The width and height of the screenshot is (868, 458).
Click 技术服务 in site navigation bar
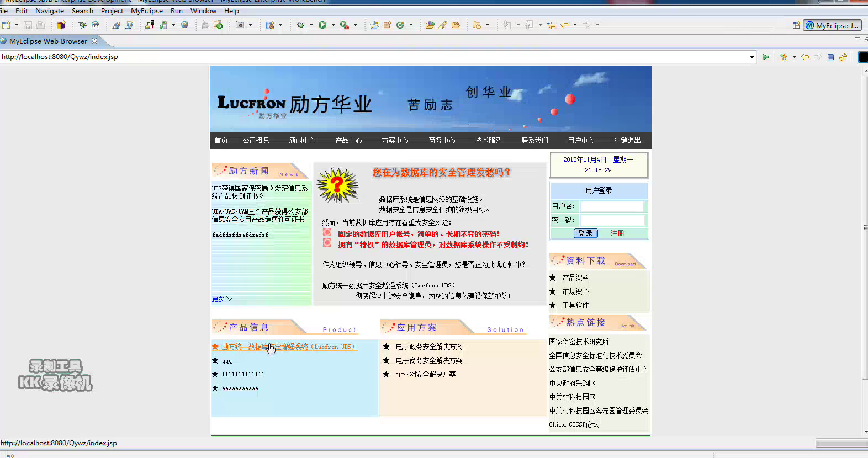(x=488, y=141)
